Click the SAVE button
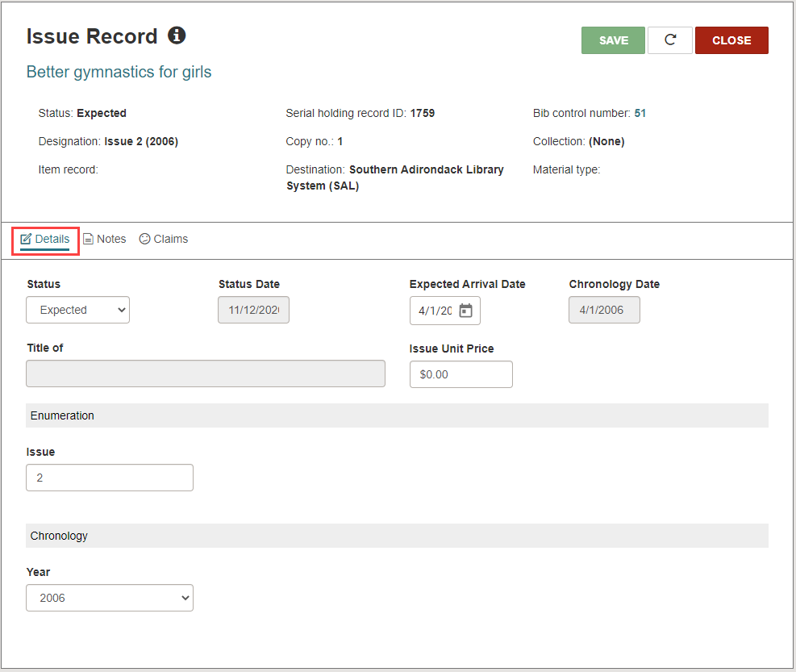Image resolution: width=796 pixels, height=672 pixels. click(x=613, y=40)
